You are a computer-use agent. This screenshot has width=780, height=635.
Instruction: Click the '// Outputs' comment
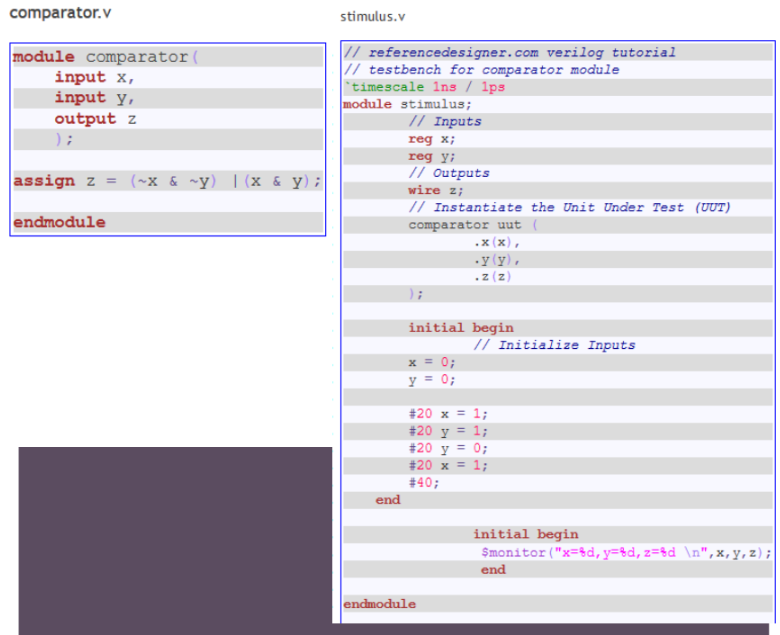(449, 173)
